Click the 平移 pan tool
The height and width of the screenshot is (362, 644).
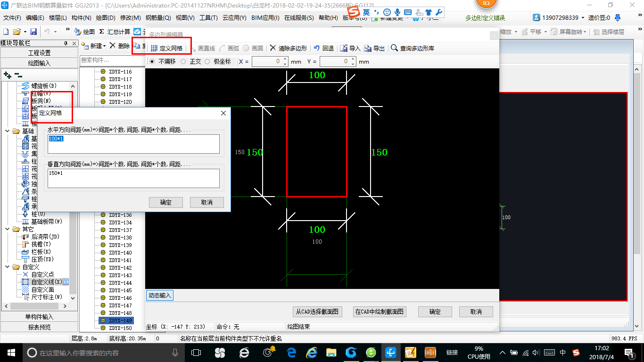pos(532,32)
